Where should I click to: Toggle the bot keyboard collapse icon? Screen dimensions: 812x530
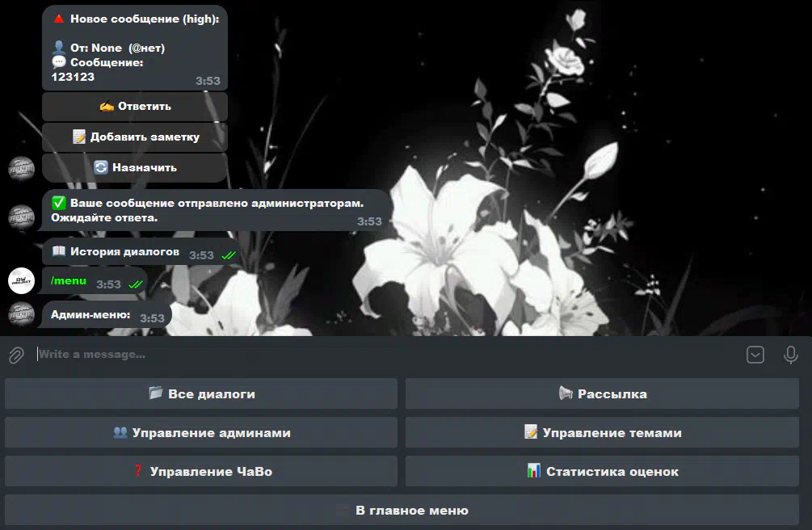(x=755, y=355)
